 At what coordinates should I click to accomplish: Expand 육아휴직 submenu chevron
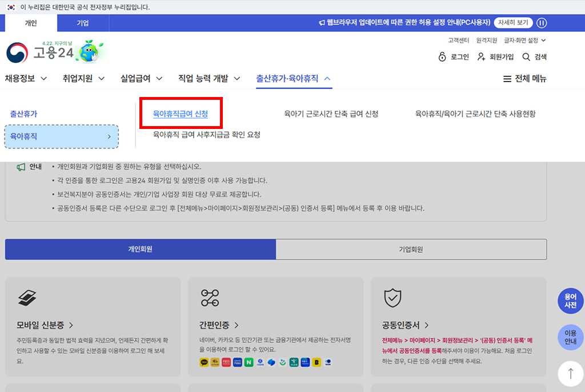click(x=109, y=137)
